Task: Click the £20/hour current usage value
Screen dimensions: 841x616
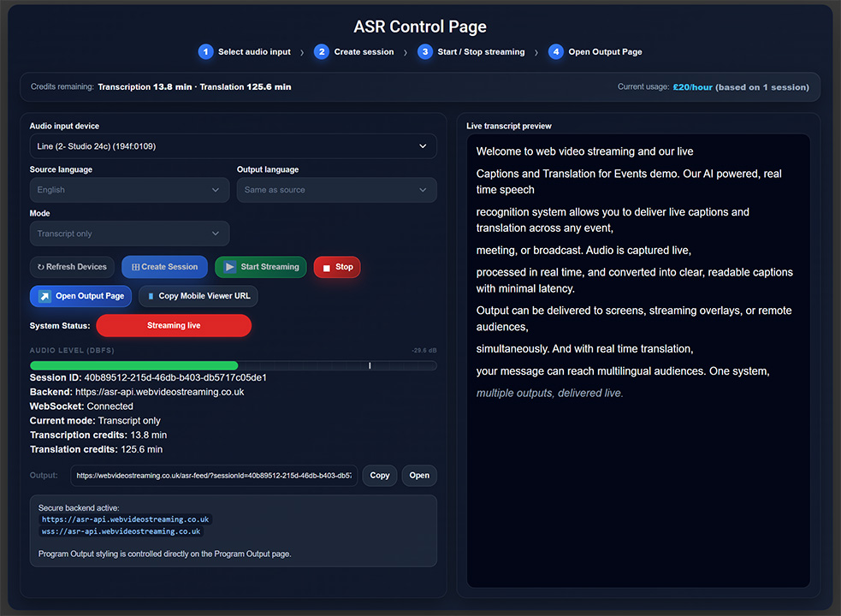Action: (692, 87)
